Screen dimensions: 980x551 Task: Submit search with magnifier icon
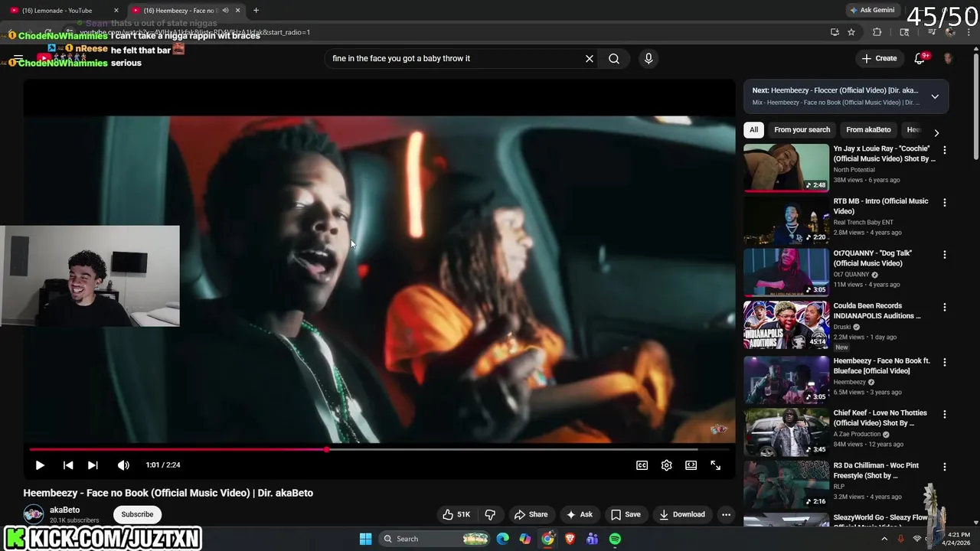coord(614,58)
